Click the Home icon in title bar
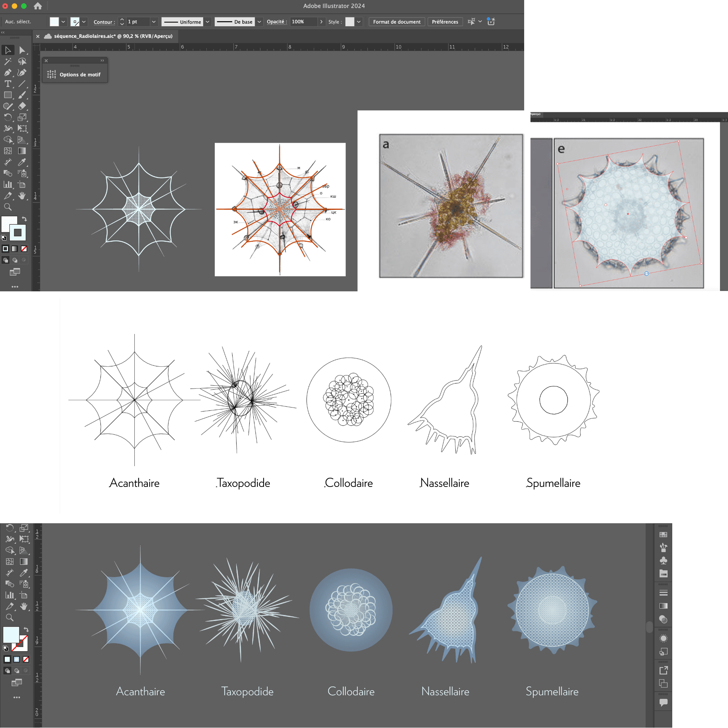Viewport: 728px width, 728px height. [38, 6]
